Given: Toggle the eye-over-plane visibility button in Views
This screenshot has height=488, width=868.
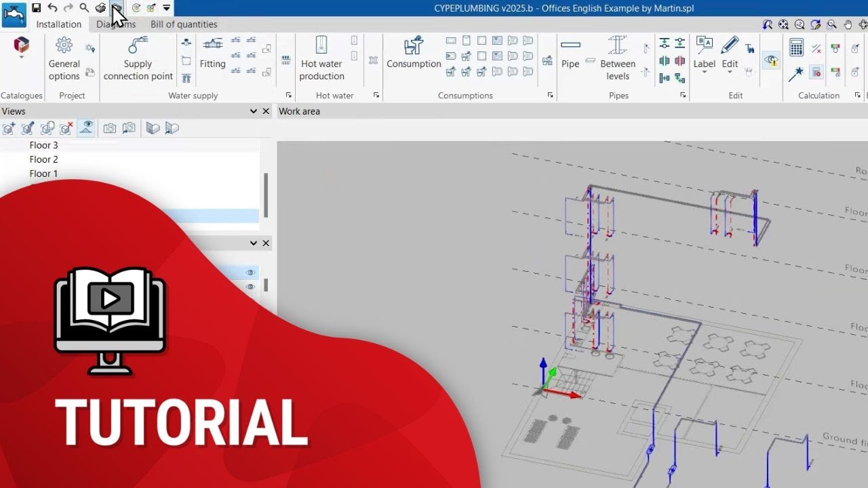Looking at the screenshot, I should (86, 128).
